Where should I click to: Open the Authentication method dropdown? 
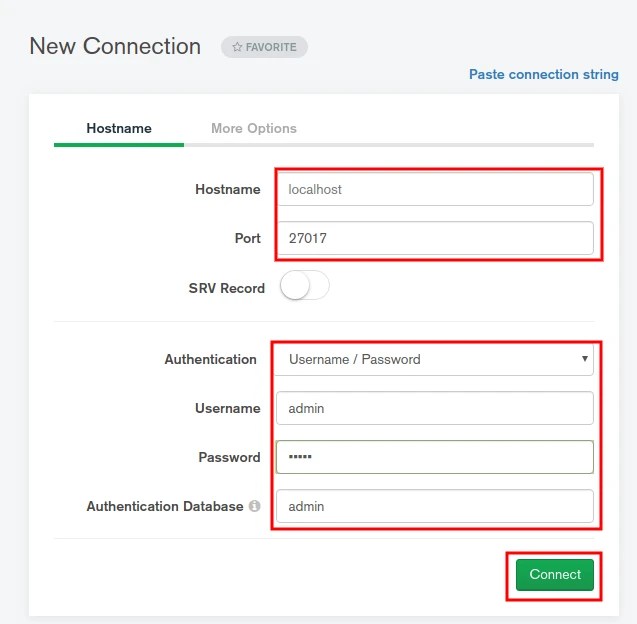point(434,359)
